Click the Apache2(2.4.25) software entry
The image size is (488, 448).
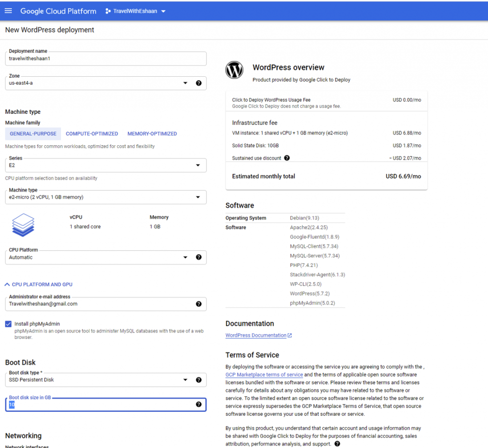[x=309, y=227]
